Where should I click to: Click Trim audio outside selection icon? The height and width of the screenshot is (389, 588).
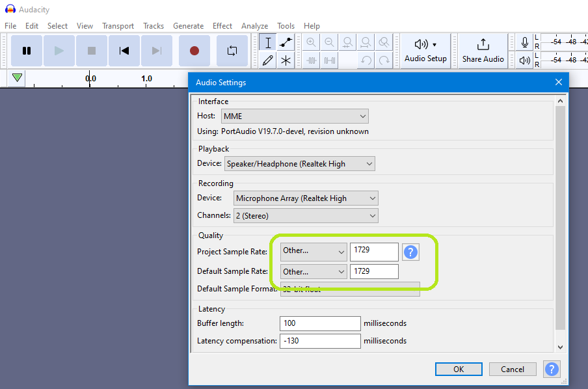(x=311, y=60)
